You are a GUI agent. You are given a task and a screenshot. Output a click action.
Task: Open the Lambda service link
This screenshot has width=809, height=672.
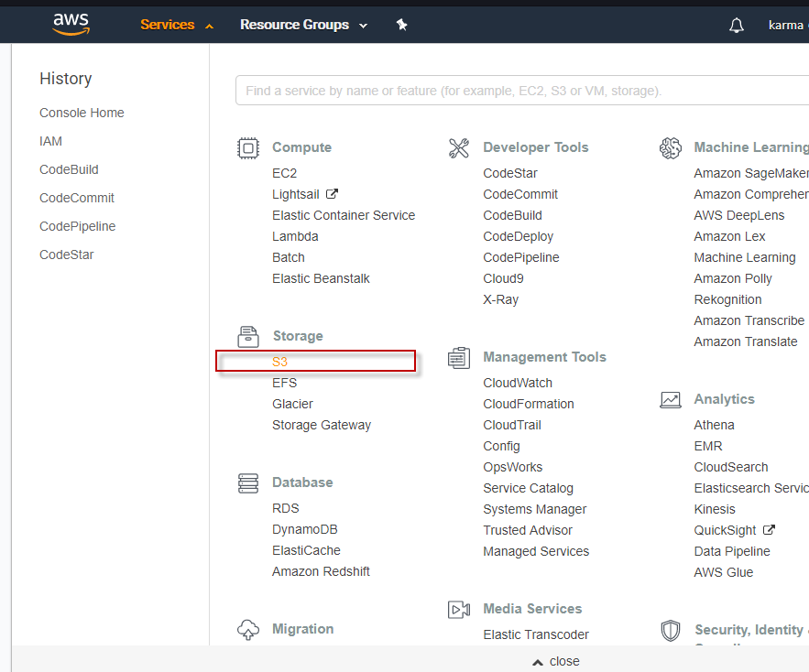click(x=295, y=236)
